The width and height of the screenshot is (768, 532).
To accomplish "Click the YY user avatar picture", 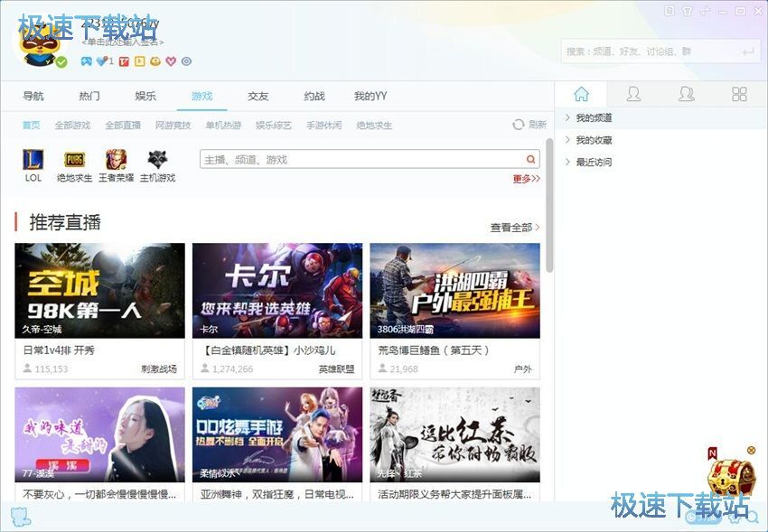I will coord(42,45).
